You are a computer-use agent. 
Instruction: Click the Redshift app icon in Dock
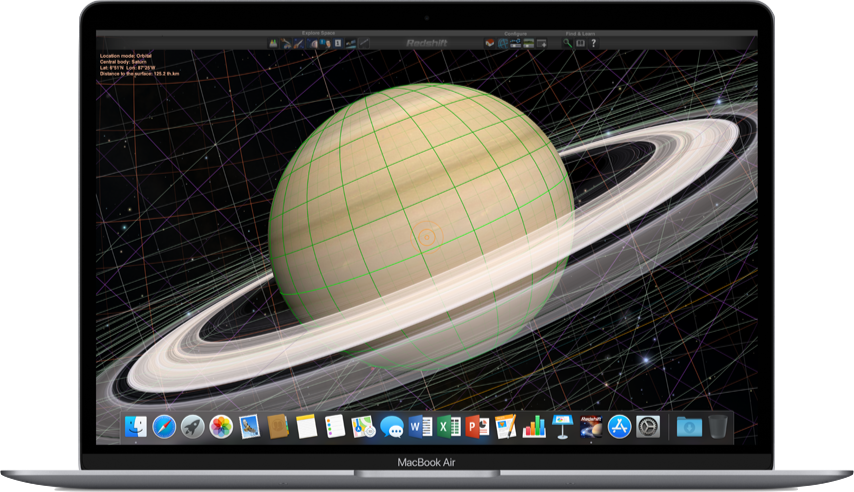click(x=591, y=427)
